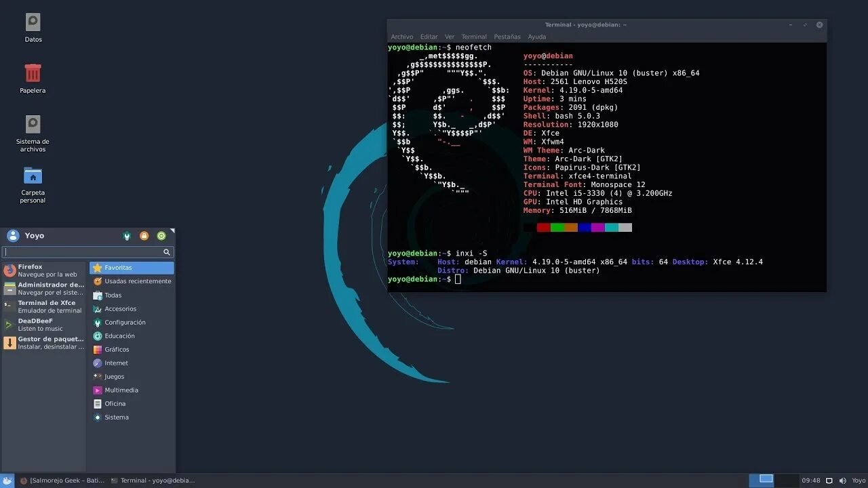Open the terminal Archivo menu
The height and width of the screenshot is (488, 868).
[x=401, y=37]
